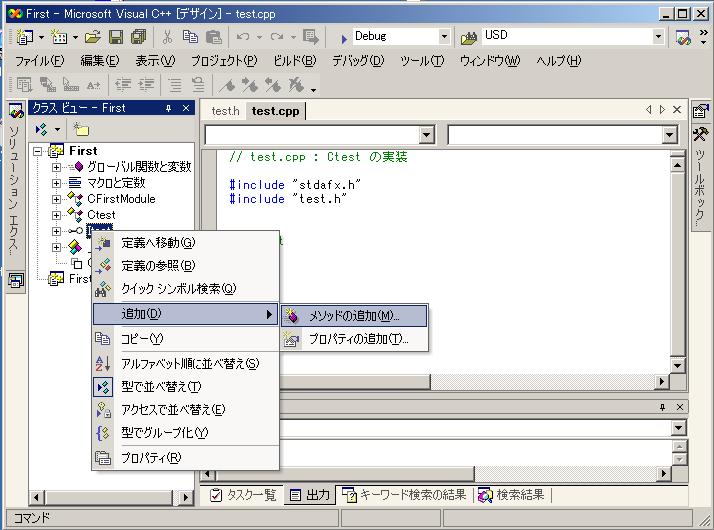Expand the グローバル関数と変数 node

(x=56, y=167)
